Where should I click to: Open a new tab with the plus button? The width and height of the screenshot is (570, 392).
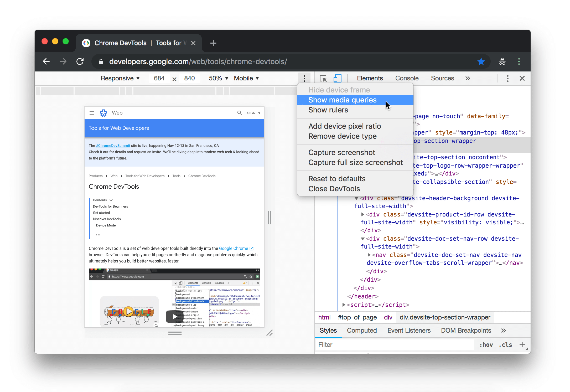pyautogui.click(x=213, y=43)
